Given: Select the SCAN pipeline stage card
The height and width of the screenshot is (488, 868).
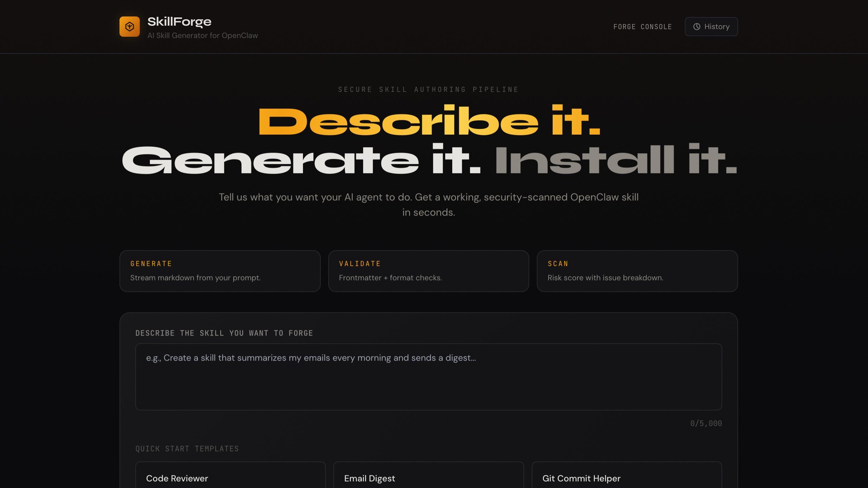Looking at the screenshot, I should tap(637, 271).
